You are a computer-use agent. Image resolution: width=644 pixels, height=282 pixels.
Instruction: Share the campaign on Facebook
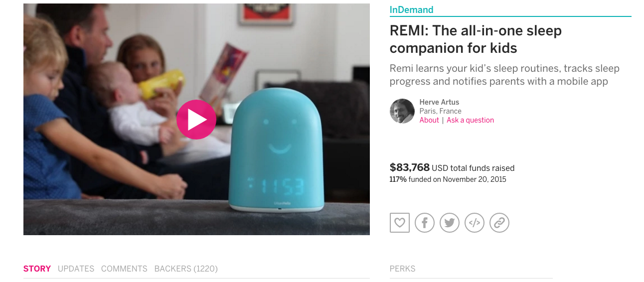point(425,223)
